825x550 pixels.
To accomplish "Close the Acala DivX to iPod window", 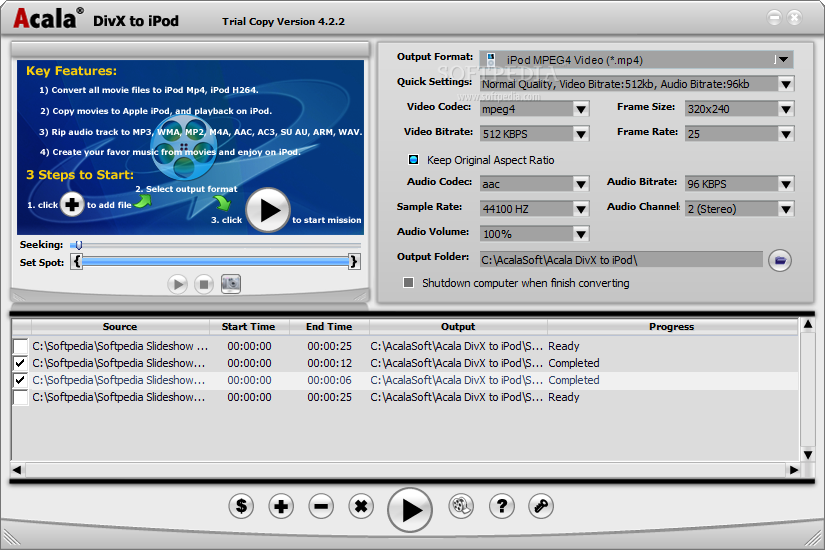I will (794, 18).
